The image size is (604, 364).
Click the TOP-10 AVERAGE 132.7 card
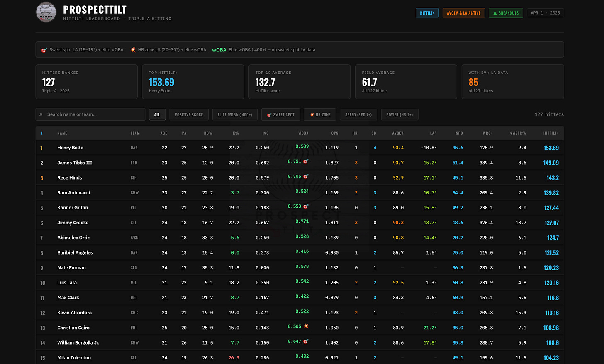(300, 82)
